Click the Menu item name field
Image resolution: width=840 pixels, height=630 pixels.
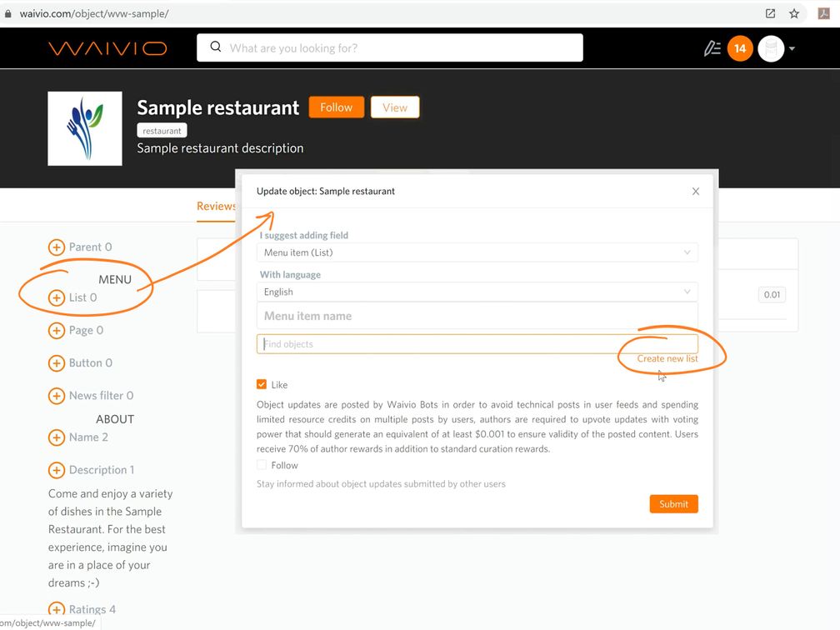pos(477,316)
